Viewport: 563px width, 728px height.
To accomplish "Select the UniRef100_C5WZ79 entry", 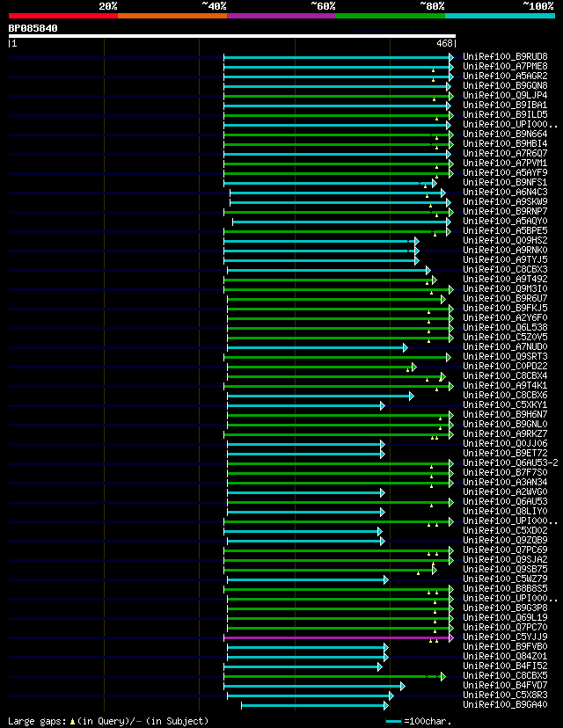I will point(505,579).
